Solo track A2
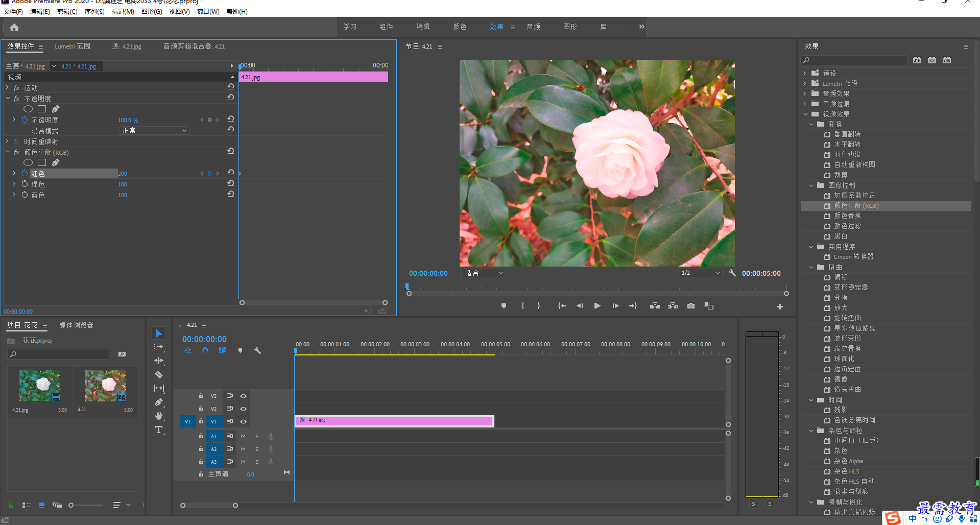 [257, 449]
